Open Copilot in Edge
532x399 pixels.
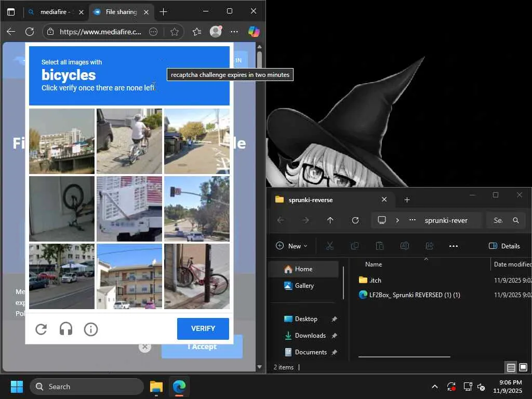[254, 32]
